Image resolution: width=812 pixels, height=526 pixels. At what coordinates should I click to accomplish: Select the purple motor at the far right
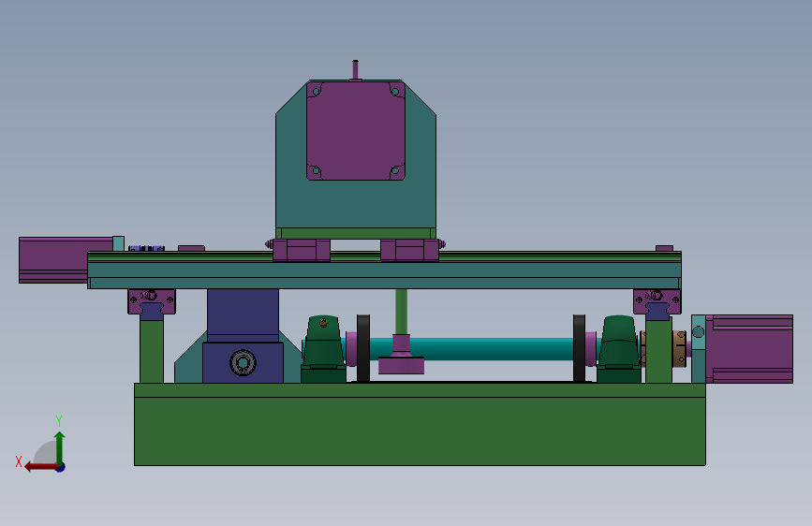749,349
